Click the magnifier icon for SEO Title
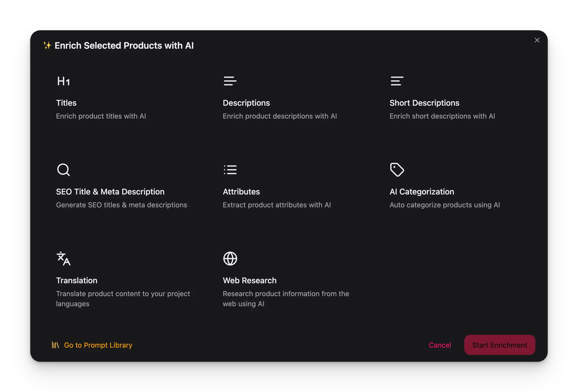The height and width of the screenshot is (392, 578). (x=63, y=170)
